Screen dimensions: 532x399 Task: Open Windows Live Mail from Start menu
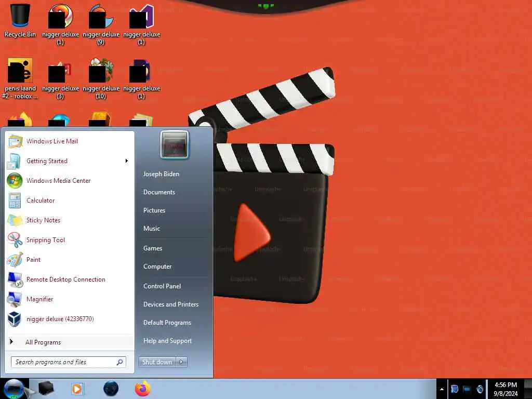(70, 141)
